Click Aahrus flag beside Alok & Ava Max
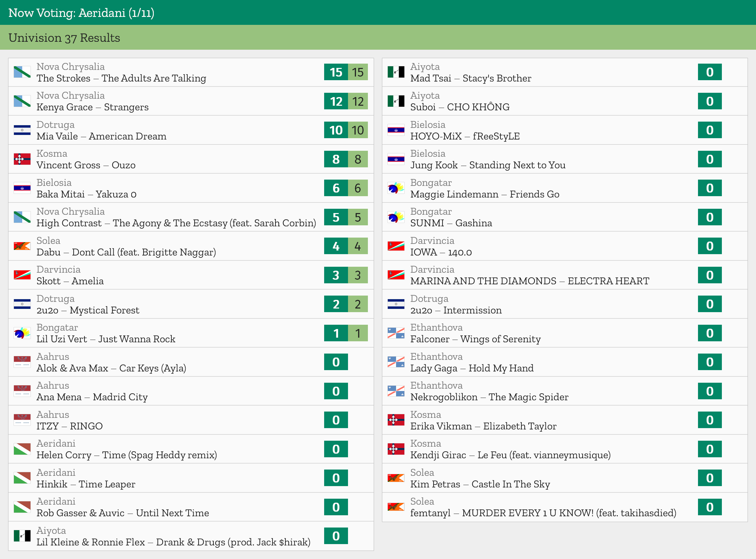 tap(22, 362)
